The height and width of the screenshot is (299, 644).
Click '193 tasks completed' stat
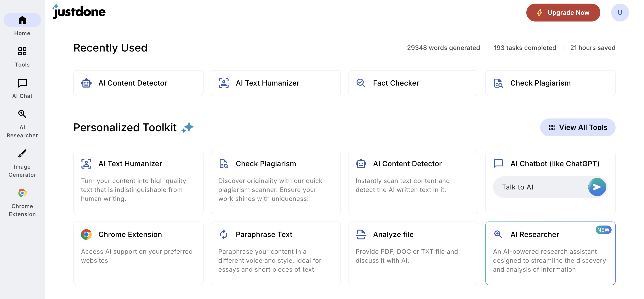525,47
